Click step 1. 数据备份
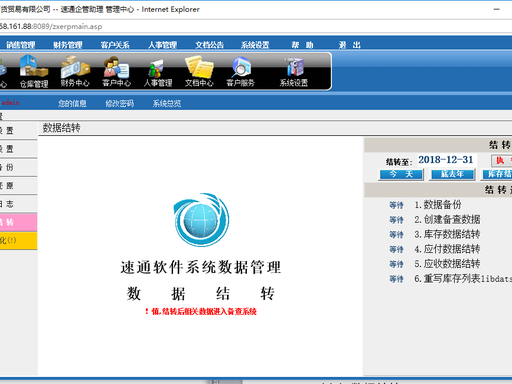This screenshot has width=512, height=384. coord(438,205)
